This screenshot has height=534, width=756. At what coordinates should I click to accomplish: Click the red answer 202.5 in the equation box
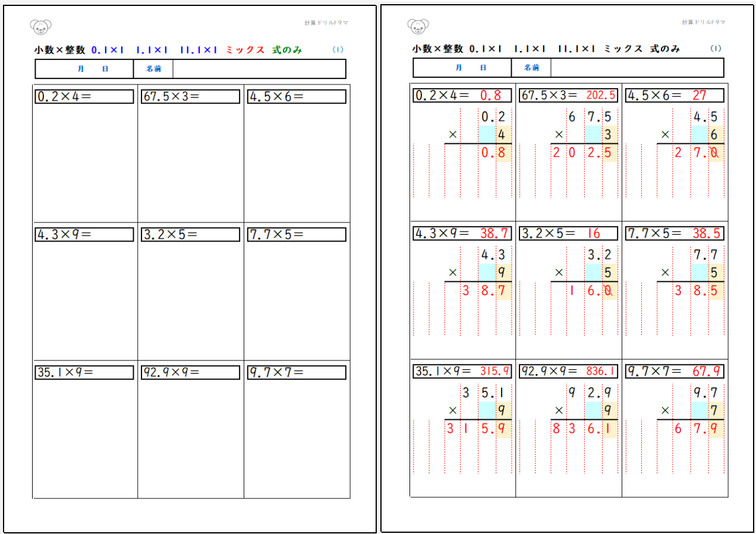point(600,95)
